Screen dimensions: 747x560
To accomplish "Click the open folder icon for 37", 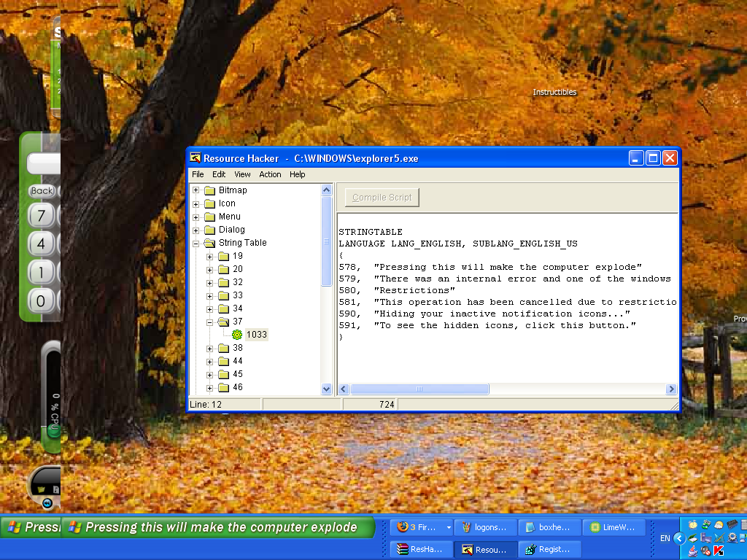I will [x=224, y=322].
